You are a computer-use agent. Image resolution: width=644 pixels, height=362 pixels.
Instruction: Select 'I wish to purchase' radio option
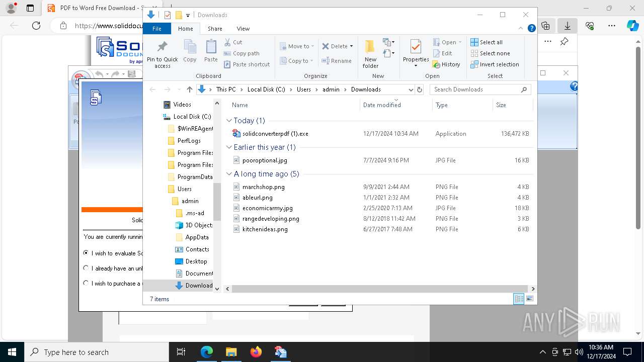[x=86, y=283]
